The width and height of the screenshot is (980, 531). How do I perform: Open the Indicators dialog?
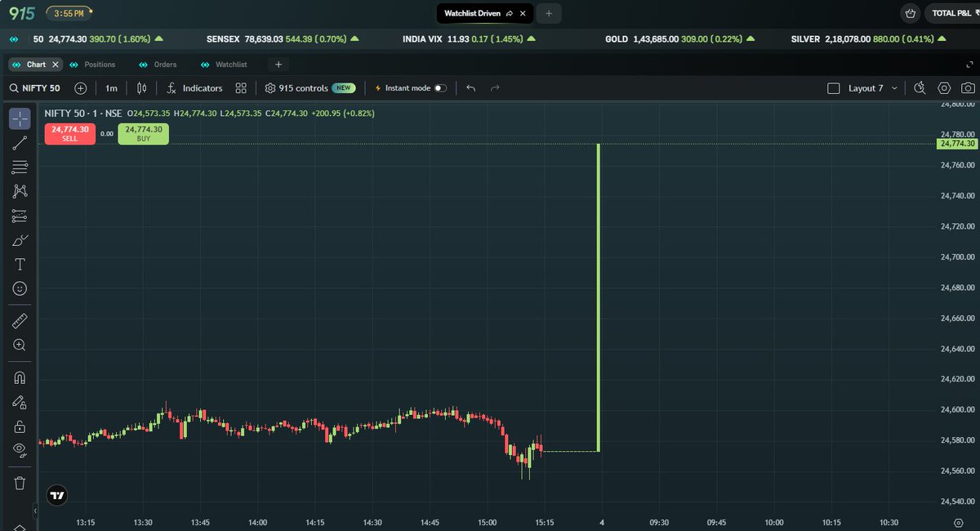click(x=194, y=88)
